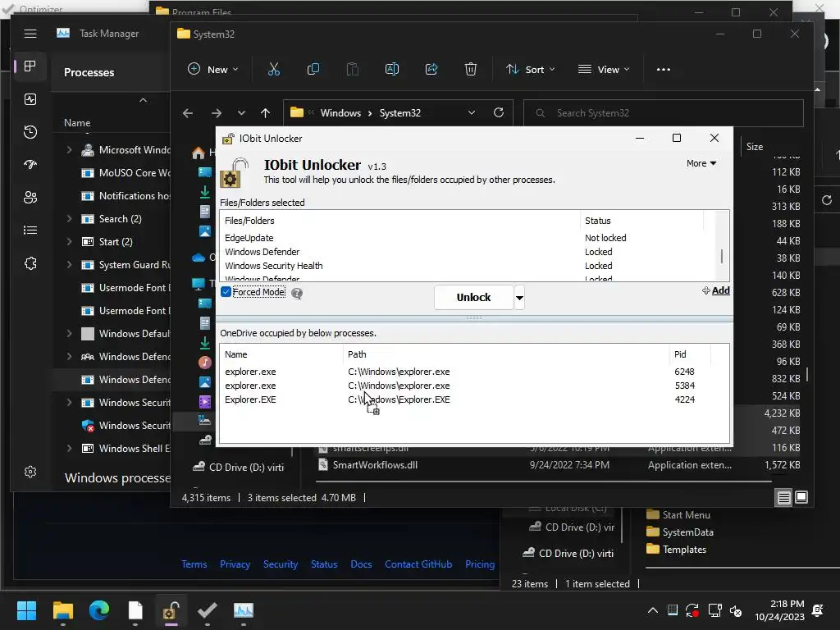Use the files list vertical scrollbar

point(722,256)
